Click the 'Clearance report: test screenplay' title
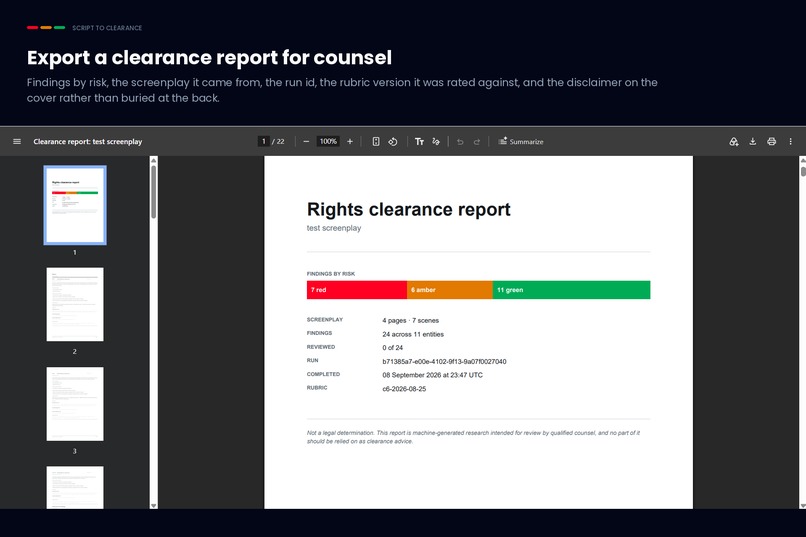The image size is (806, 537). coord(88,141)
